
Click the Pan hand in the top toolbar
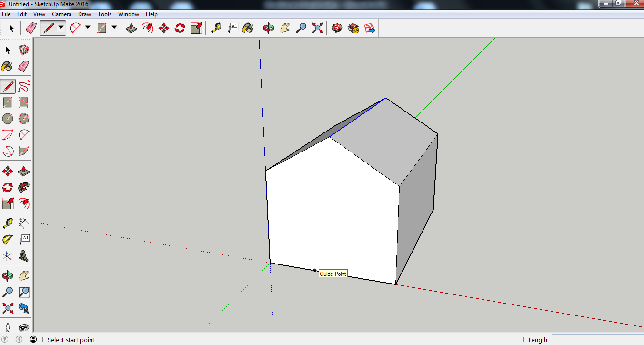pyautogui.click(x=285, y=28)
